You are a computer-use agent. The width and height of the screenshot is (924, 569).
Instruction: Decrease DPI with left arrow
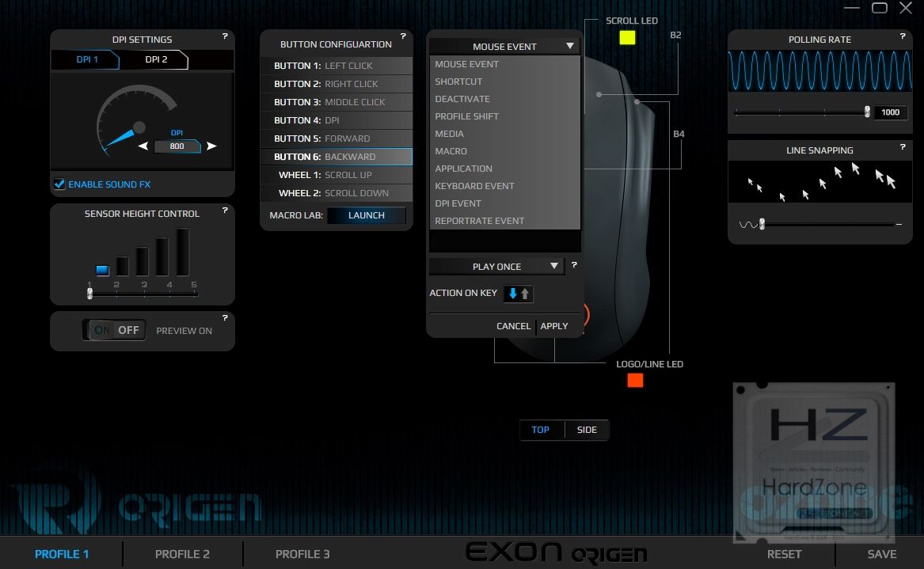click(143, 146)
